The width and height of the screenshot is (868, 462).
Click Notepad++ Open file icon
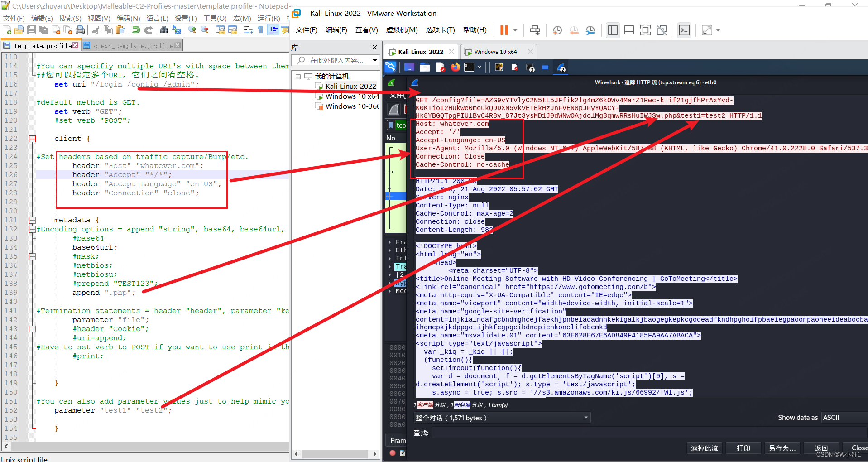click(19, 30)
